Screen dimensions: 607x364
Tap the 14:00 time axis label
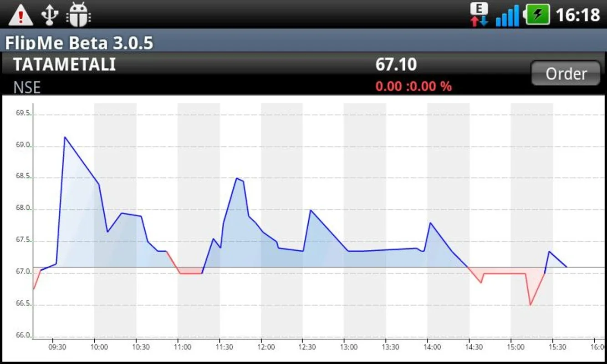432,347
